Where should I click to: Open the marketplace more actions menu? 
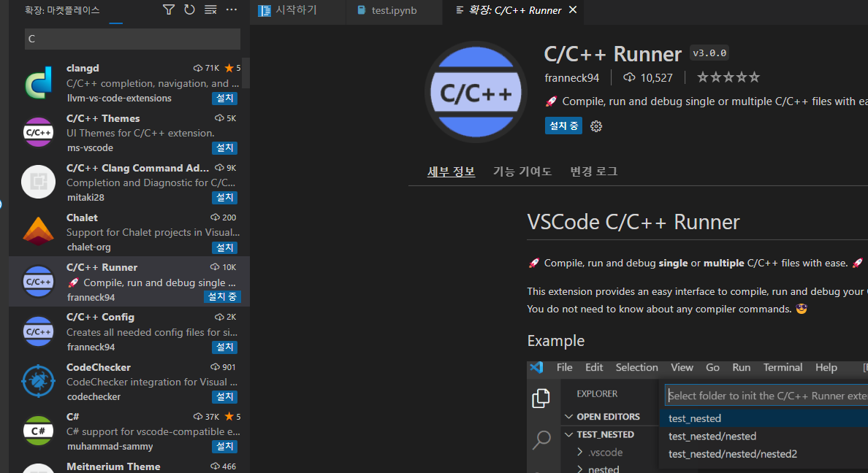(232, 9)
